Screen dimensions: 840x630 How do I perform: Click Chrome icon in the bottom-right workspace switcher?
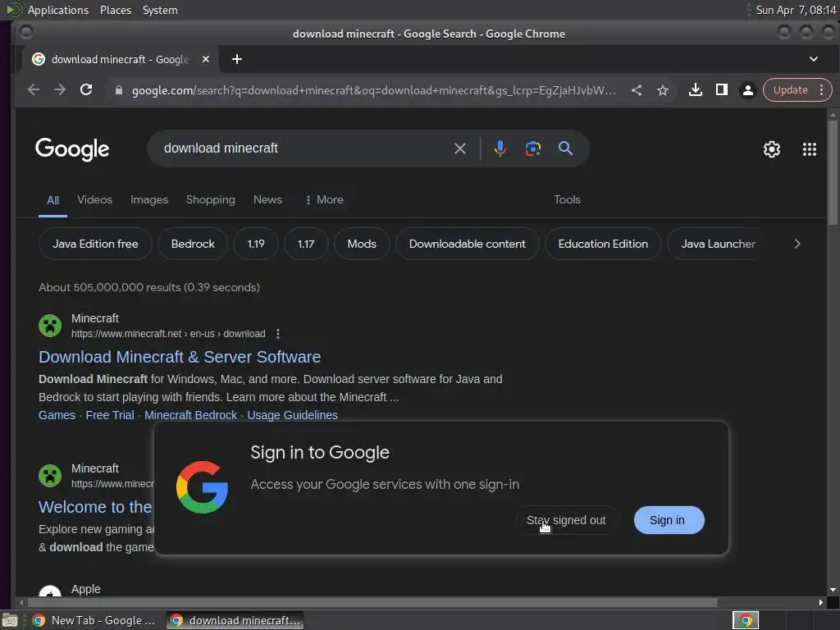point(745,620)
